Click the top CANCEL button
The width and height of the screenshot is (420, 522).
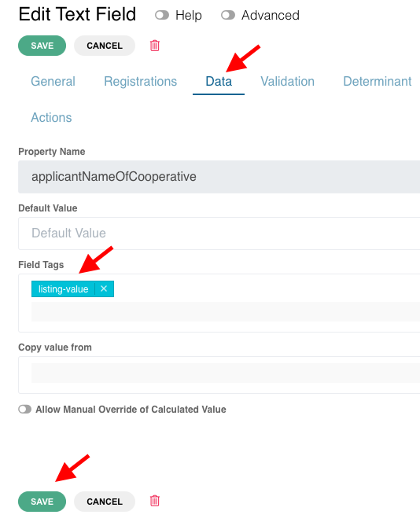(x=105, y=46)
